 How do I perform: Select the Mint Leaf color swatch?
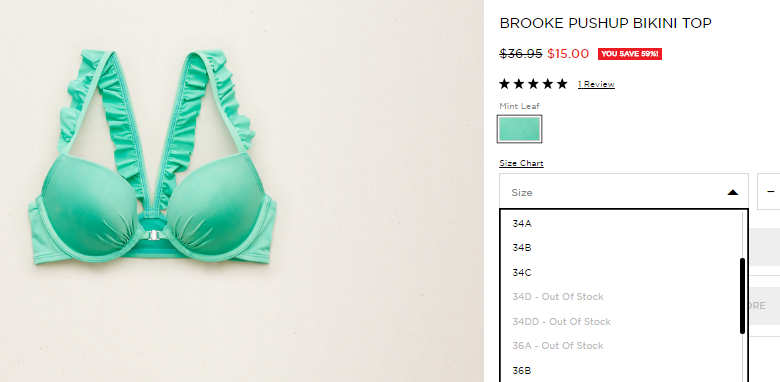(519, 129)
